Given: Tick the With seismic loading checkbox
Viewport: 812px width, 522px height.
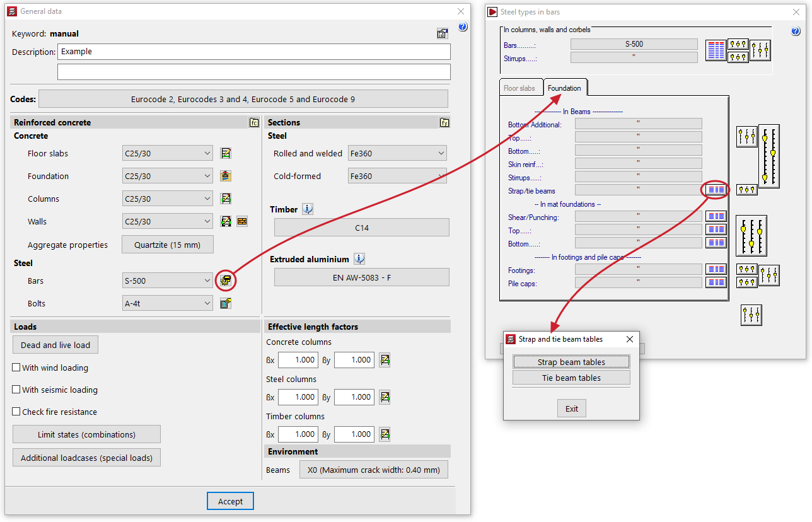Looking at the screenshot, I should tap(17, 390).
